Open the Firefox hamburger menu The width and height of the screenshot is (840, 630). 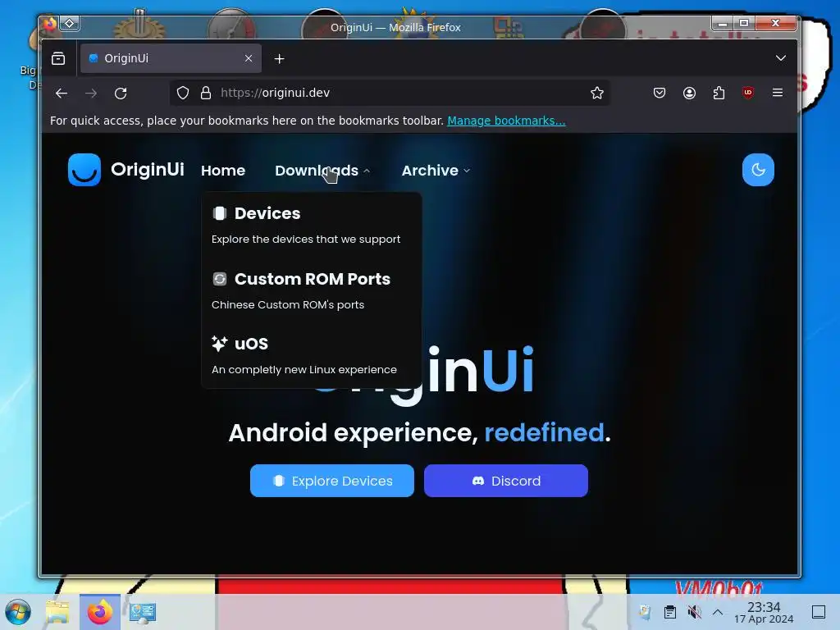point(778,93)
